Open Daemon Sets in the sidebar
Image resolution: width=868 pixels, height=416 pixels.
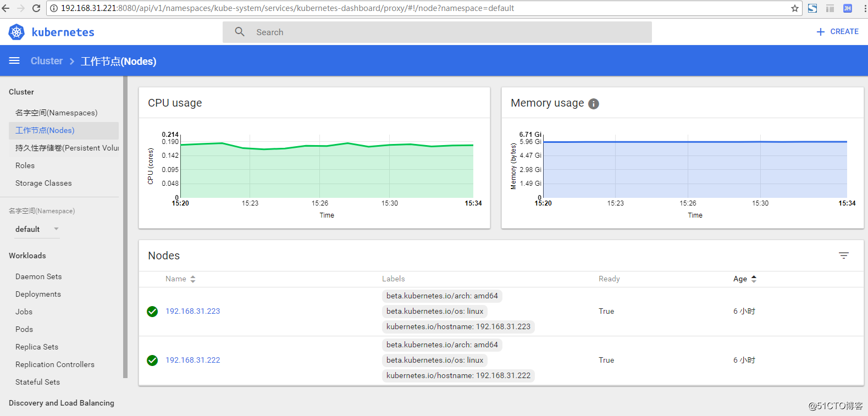pyautogui.click(x=38, y=276)
